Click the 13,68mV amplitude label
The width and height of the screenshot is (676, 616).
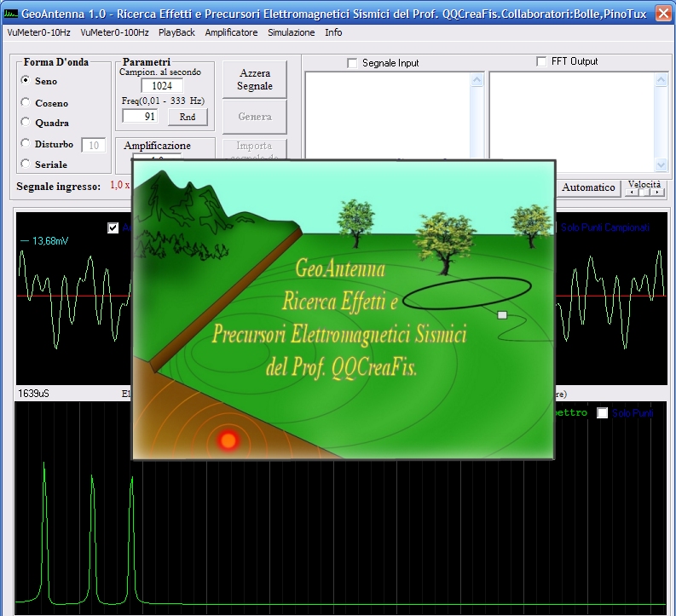[50, 241]
